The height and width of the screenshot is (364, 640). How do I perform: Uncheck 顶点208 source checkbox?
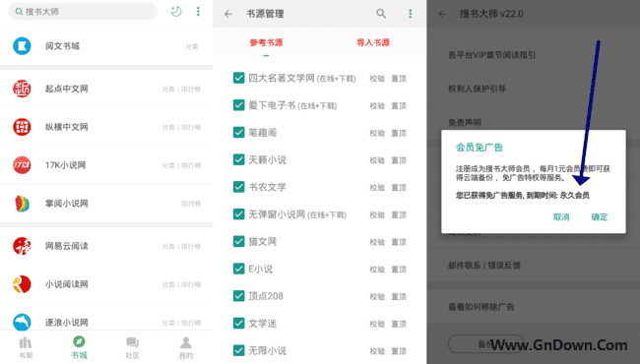[x=239, y=296]
